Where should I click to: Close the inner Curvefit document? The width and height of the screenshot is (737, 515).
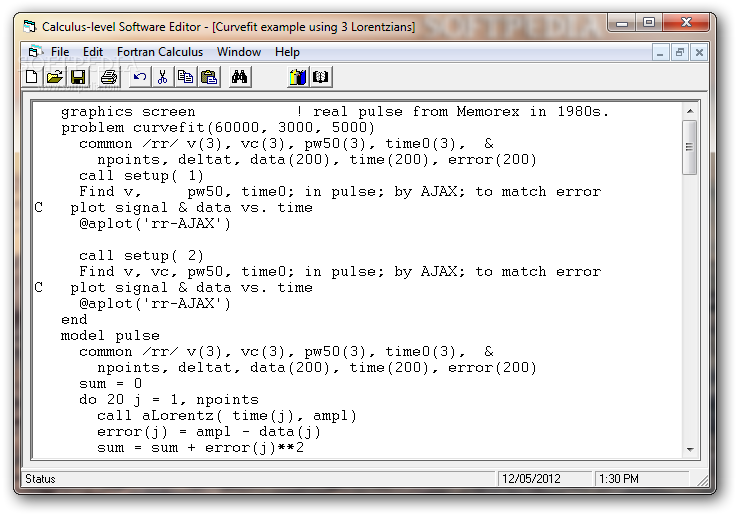(x=699, y=52)
